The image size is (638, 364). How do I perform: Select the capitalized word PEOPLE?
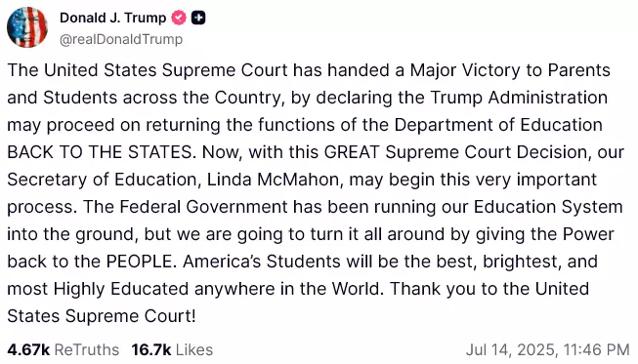(139, 262)
